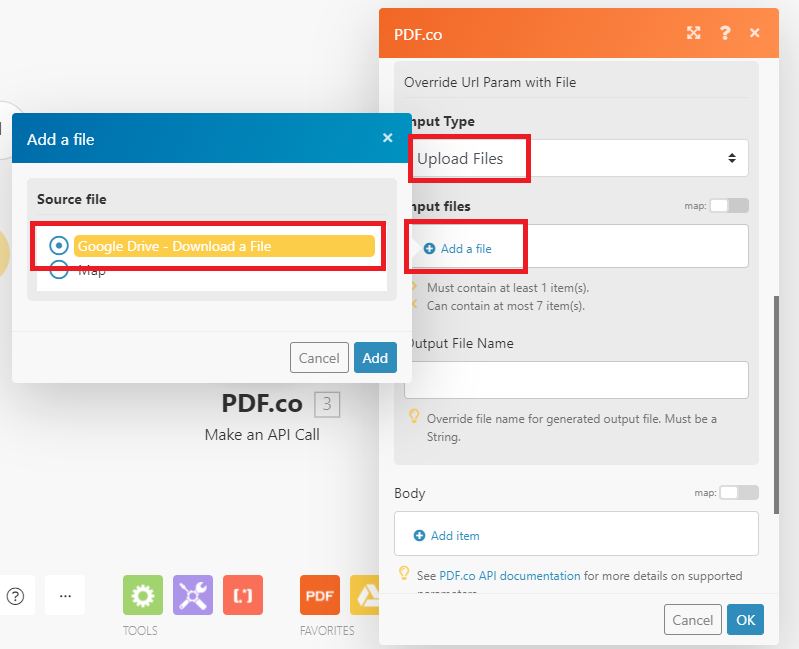Screen dimensions: 799x649
Task: Select the Map radio option
Action: coord(59,270)
